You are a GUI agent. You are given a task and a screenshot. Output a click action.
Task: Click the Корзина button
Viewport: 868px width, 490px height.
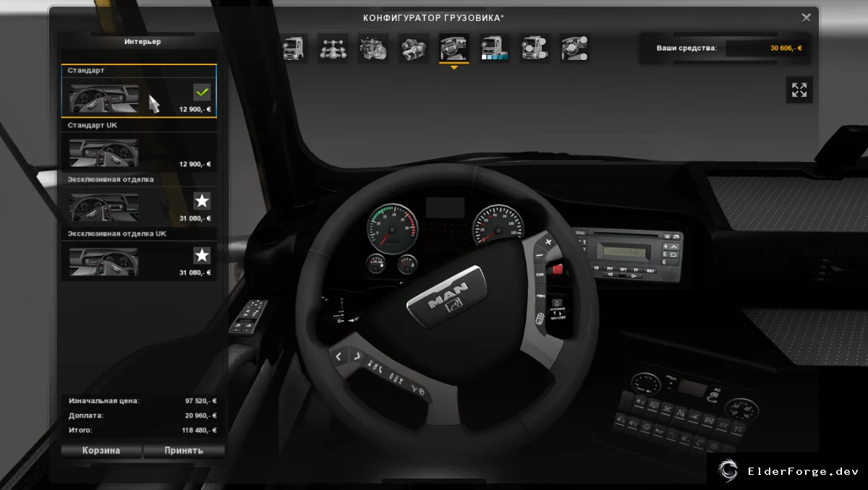101,450
